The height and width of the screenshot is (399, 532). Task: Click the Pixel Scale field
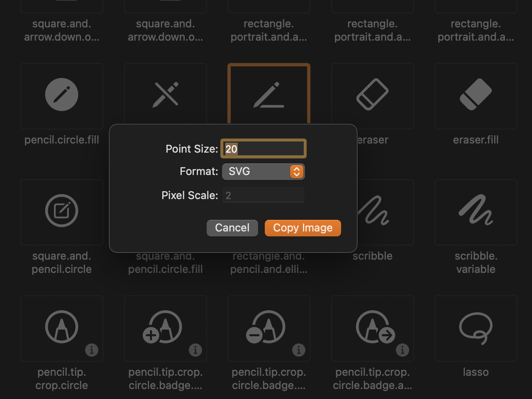pyautogui.click(x=263, y=195)
